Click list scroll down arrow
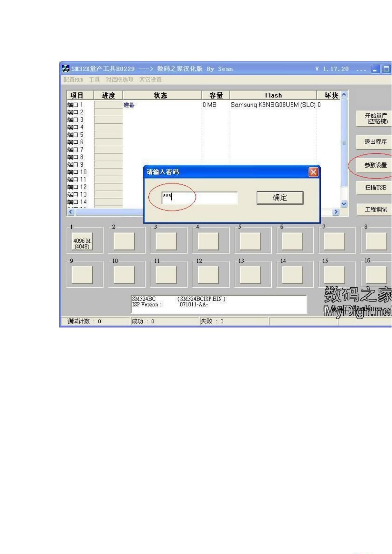 tap(344, 204)
